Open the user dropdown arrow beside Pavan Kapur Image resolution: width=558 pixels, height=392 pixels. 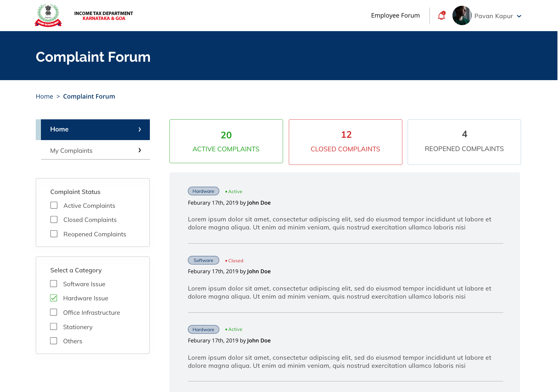click(x=519, y=16)
